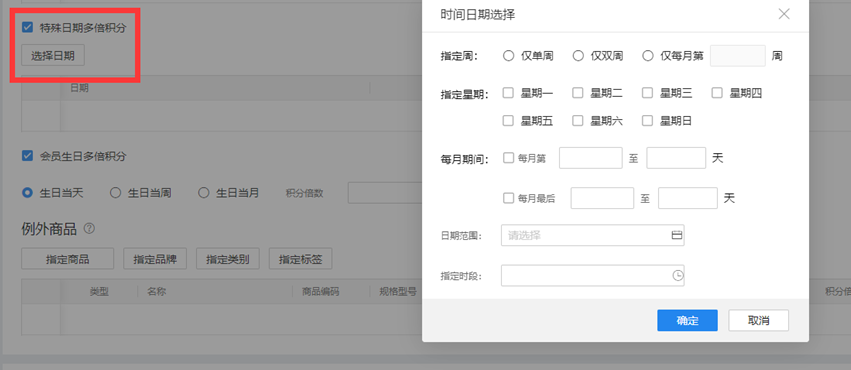851x370 pixels.
Task: Click the 类型 column header
Action: pyautogui.click(x=99, y=292)
